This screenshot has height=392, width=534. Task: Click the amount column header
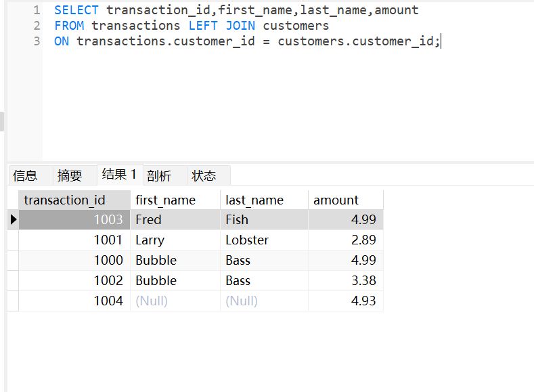[x=345, y=200]
